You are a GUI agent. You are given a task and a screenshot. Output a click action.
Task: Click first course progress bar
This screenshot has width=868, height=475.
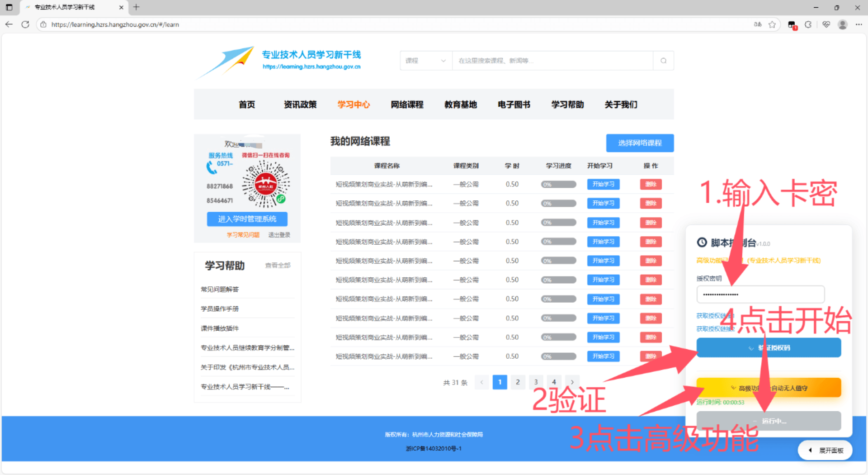click(x=558, y=185)
